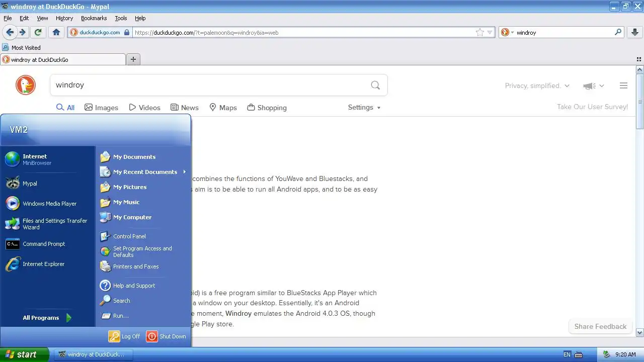Image resolution: width=644 pixels, height=362 pixels.
Task: Select the windroy at DuckDuckGo tab
Action: (63, 59)
